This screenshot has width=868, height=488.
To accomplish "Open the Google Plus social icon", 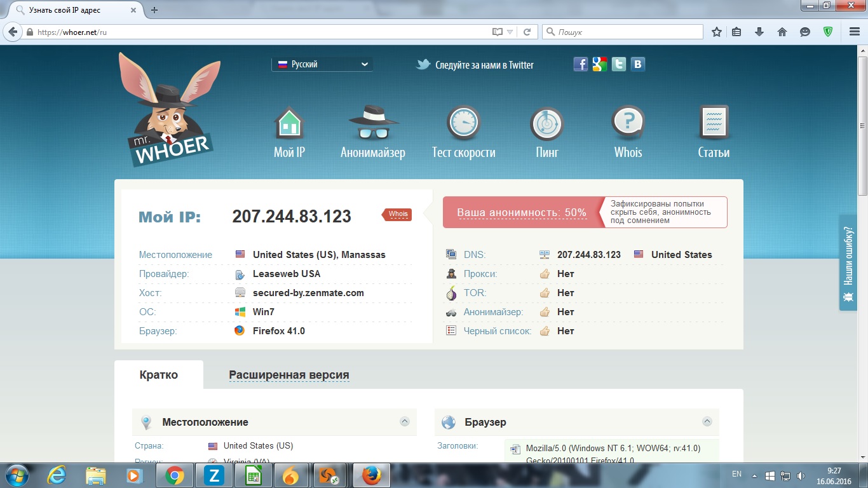I will click(x=600, y=64).
